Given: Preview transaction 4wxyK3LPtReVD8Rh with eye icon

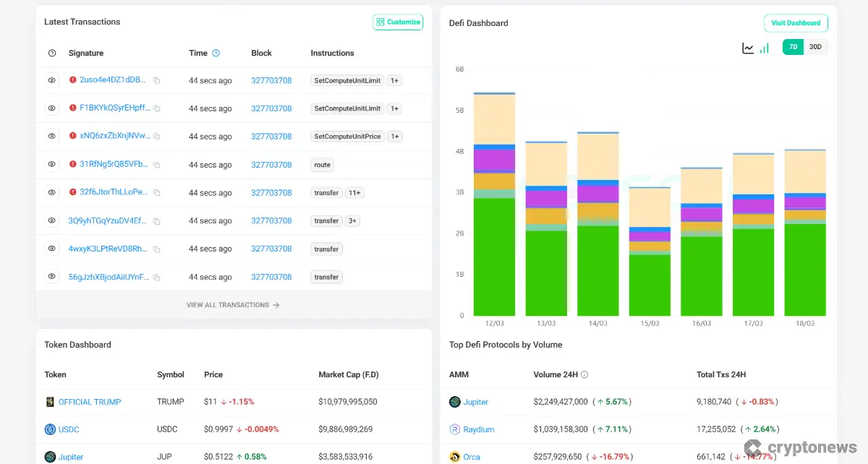Looking at the screenshot, I should pos(52,249).
